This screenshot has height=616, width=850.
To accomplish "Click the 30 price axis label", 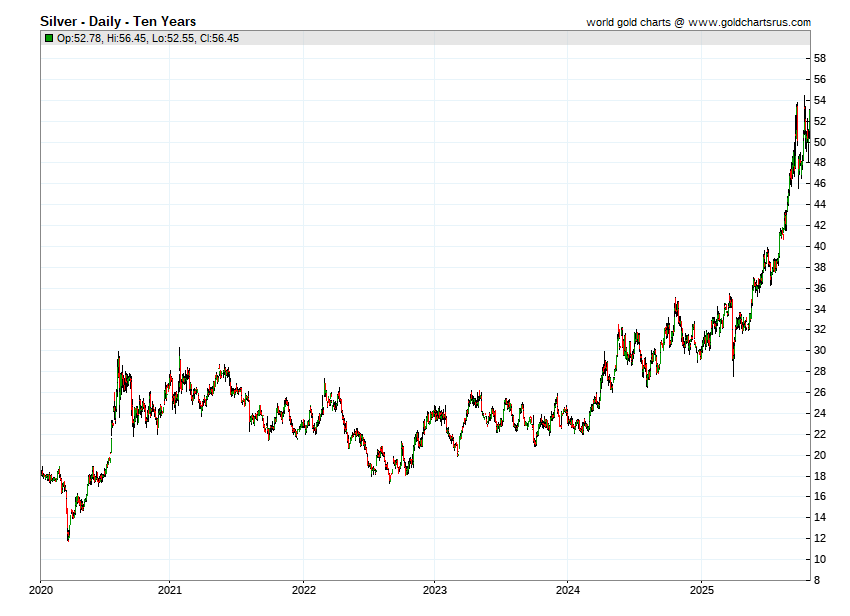I will 820,350.
